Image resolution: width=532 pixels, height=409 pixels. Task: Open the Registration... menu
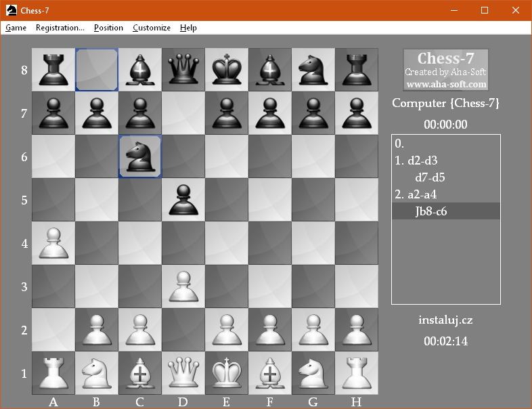(x=60, y=28)
